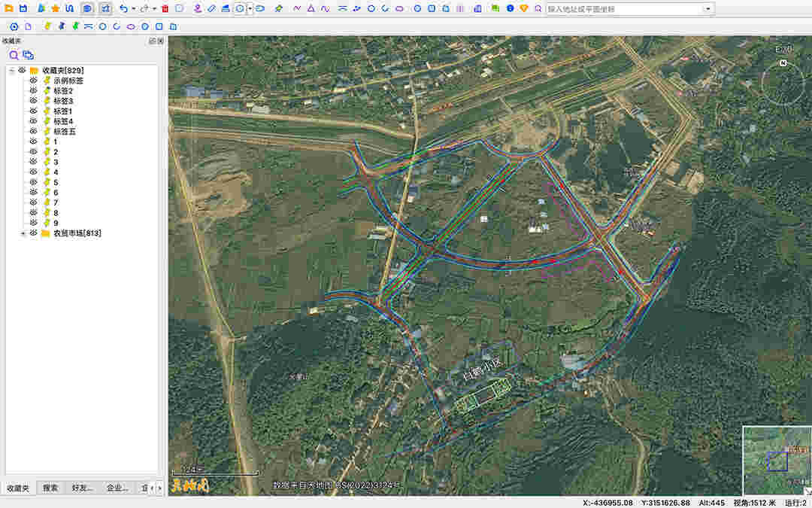This screenshot has width=812, height=508.
Task: Click the overview minimap thumbnail
Action: pyautogui.click(x=776, y=460)
